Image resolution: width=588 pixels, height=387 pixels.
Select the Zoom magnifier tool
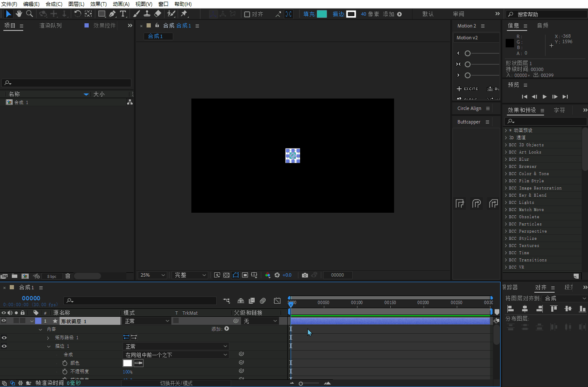pos(30,14)
